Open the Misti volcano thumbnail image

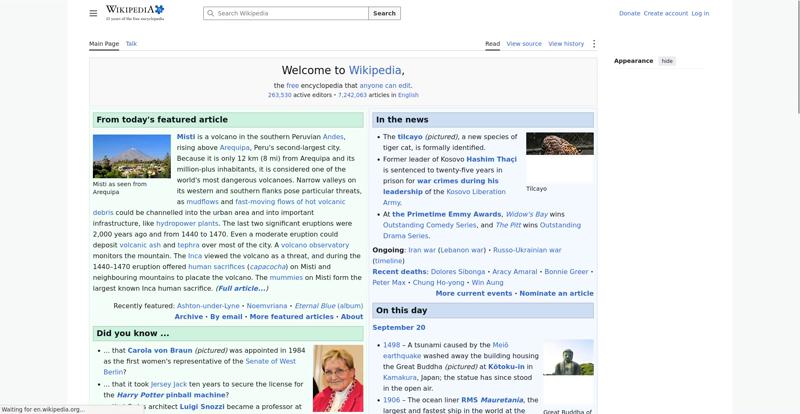132,156
